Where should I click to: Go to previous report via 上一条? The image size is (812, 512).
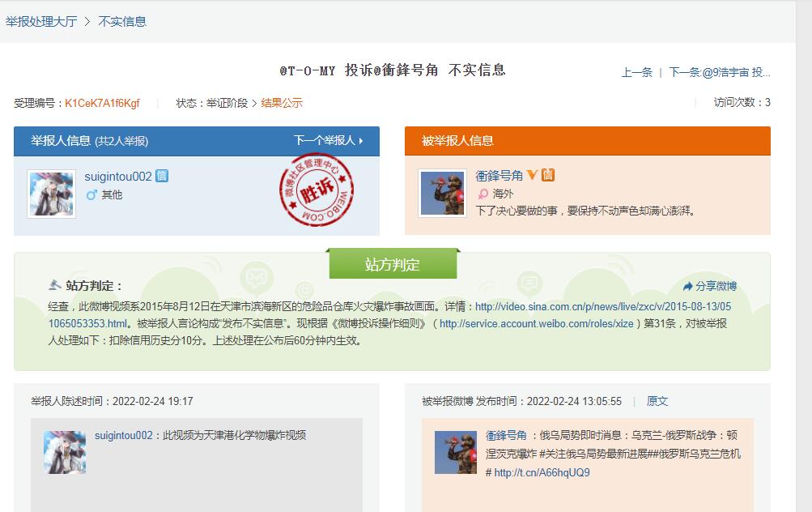(x=636, y=72)
